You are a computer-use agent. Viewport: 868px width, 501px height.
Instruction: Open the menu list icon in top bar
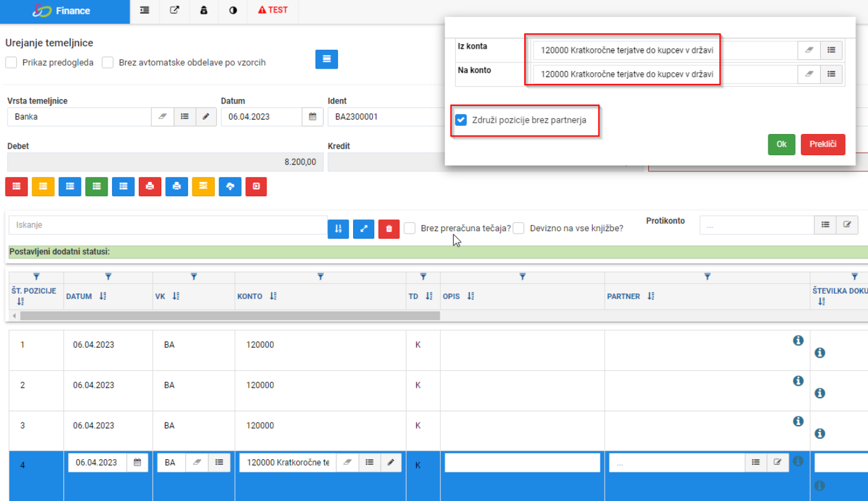pos(144,11)
